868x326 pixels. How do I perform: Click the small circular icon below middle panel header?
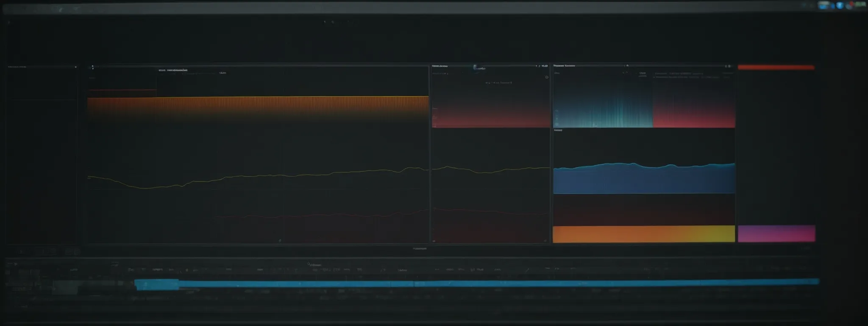pos(547,77)
